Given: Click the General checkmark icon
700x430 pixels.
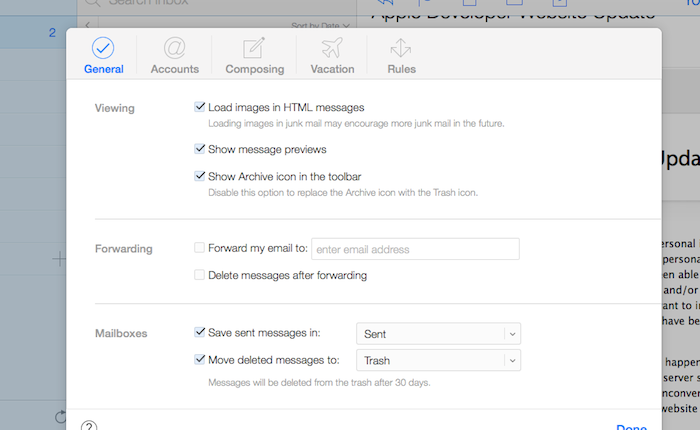Looking at the screenshot, I should (x=103, y=47).
